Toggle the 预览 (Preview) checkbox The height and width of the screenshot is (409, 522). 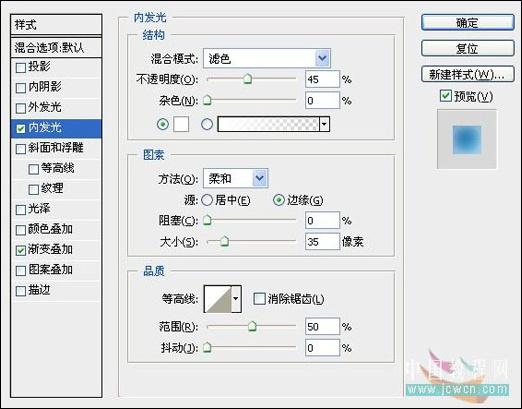(445, 96)
